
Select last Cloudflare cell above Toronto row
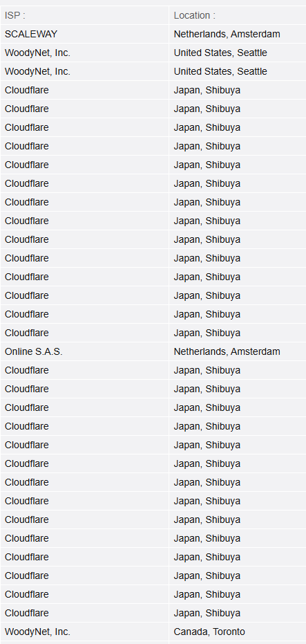(x=84, y=613)
